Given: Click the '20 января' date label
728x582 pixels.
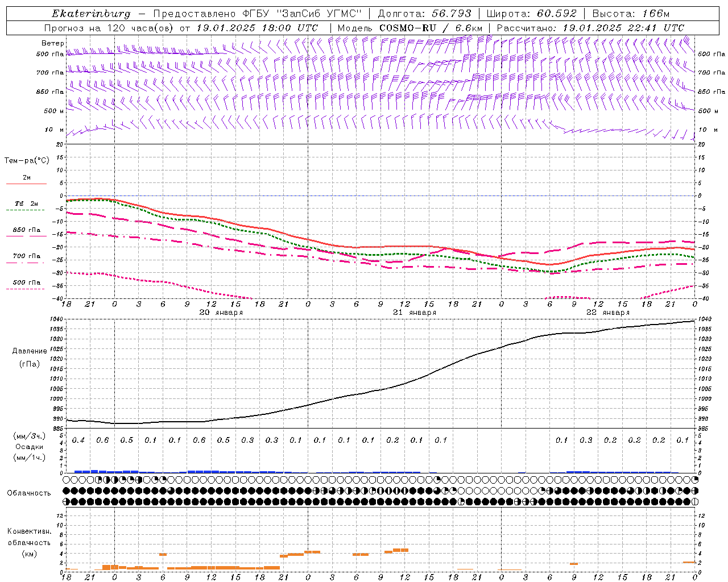Looking at the screenshot, I should (x=221, y=313).
